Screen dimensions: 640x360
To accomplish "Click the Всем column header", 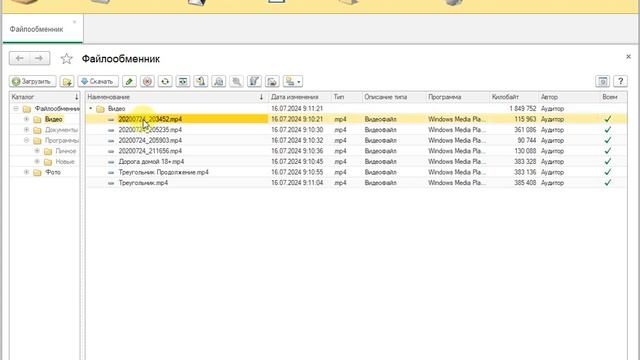I will (613, 97).
